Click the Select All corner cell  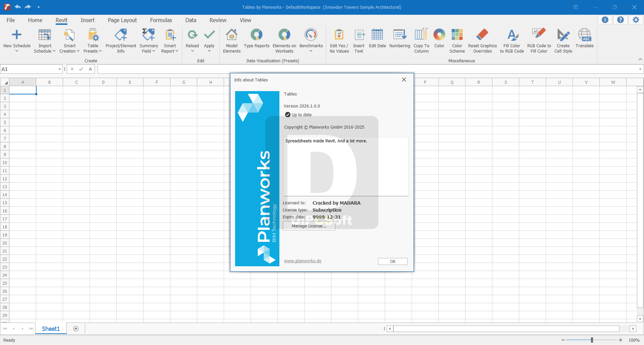[x=5, y=82]
